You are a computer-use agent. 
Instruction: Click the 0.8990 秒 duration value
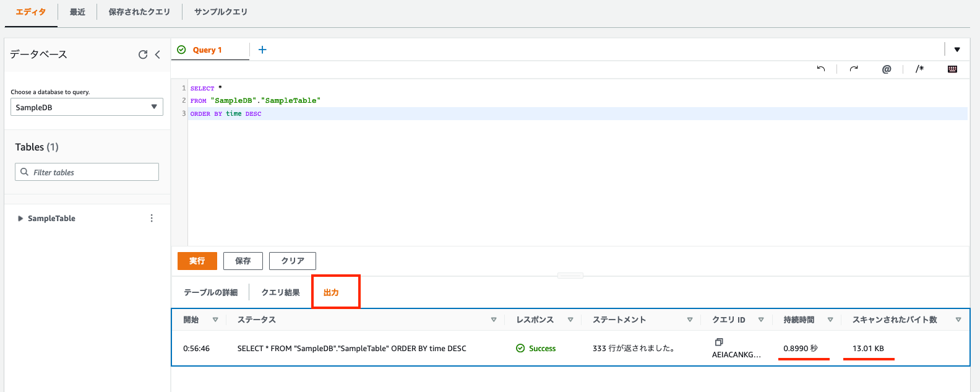click(801, 348)
